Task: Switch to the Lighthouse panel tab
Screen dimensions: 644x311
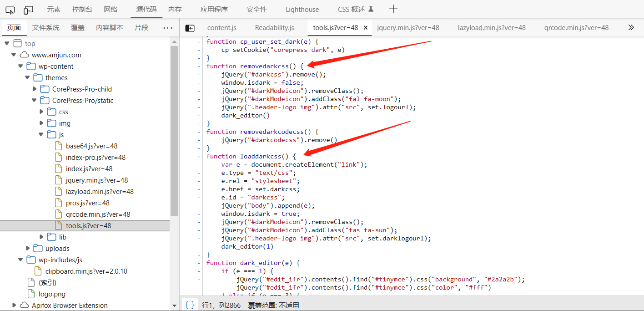Action: 302,10
